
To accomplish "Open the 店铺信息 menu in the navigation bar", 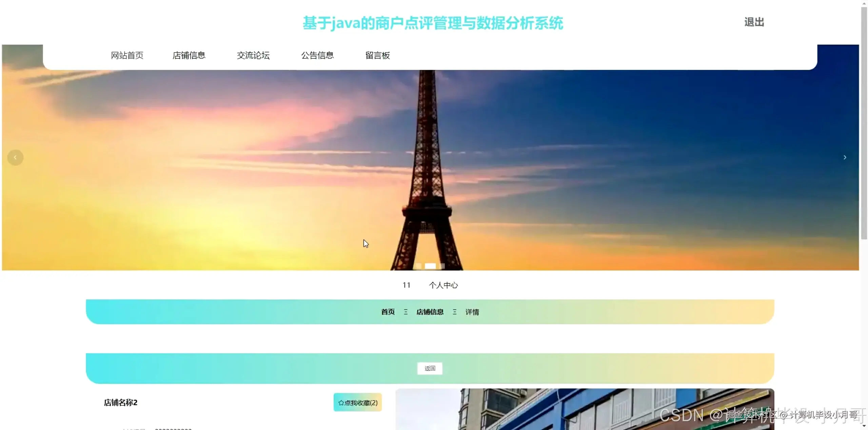I will 189,55.
